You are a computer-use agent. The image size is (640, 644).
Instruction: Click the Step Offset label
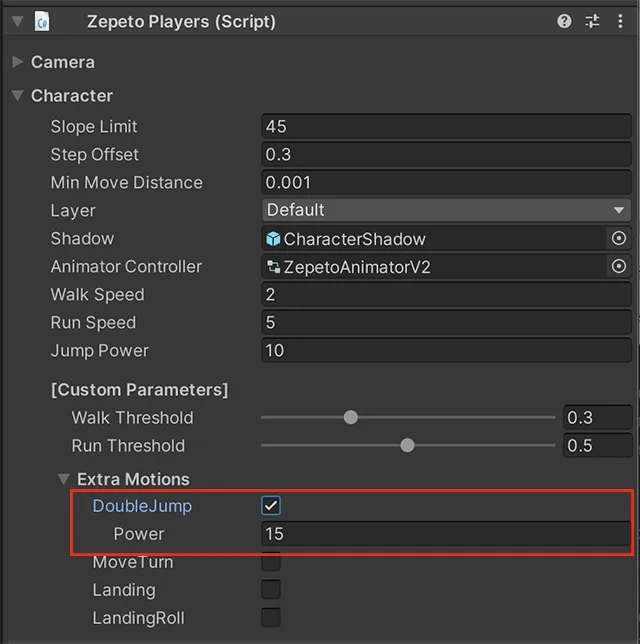[94, 154]
